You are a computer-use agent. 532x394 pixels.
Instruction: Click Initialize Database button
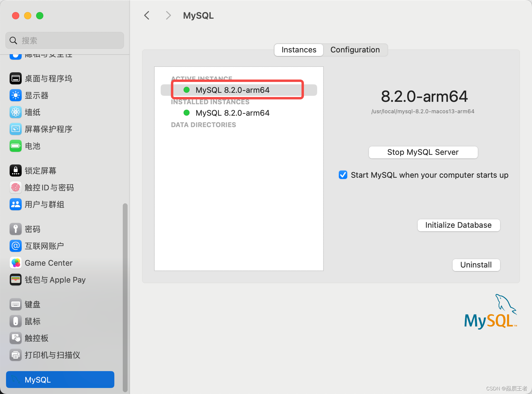click(x=459, y=225)
